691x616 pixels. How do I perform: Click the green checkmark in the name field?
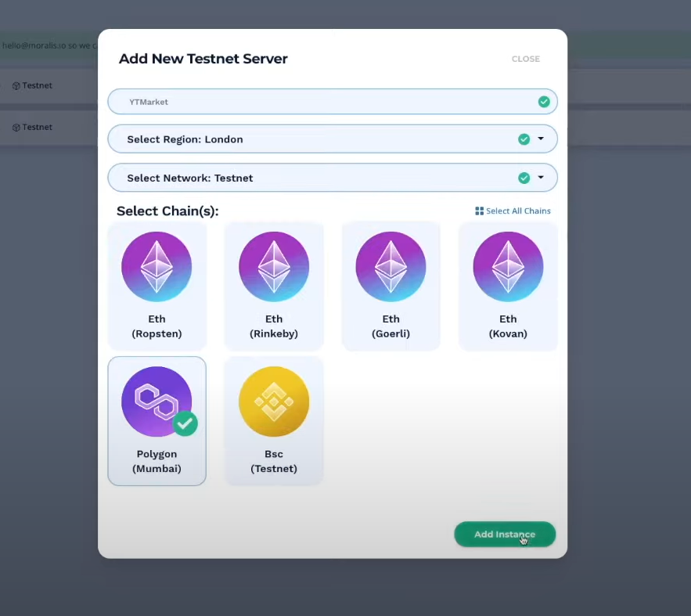pos(544,102)
